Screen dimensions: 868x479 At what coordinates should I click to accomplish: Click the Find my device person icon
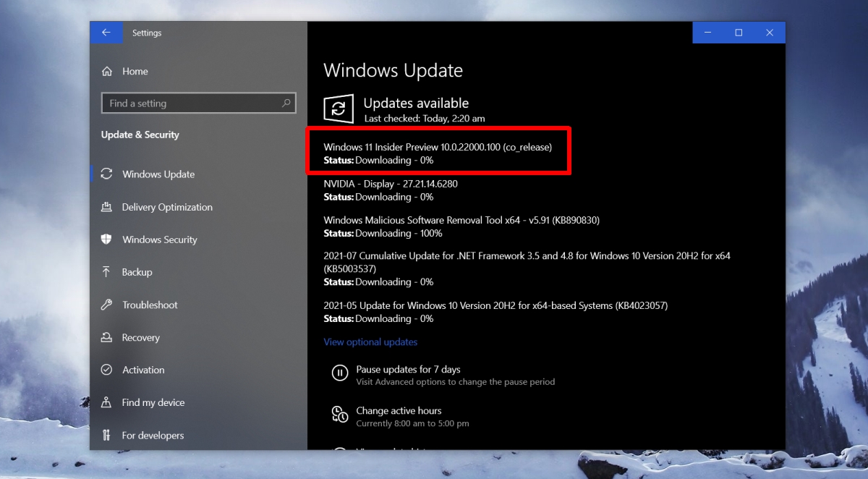click(x=106, y=402)
